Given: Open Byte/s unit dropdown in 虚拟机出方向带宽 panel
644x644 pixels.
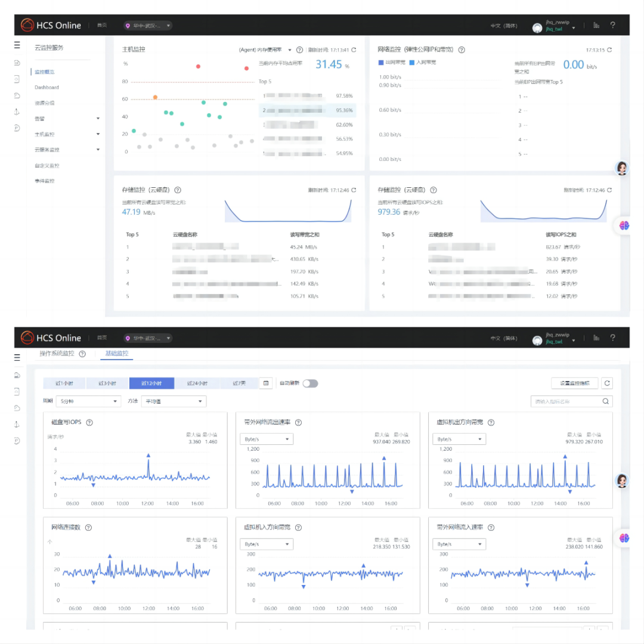Looking at the screenshot, I should (x=459, y=439).
